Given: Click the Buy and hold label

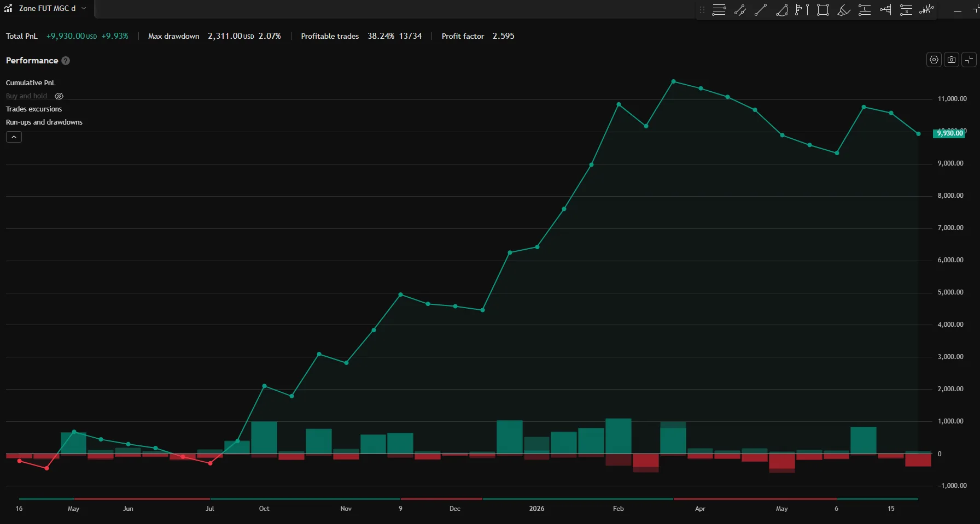Looking at the screenshot, I should (27, 96).
